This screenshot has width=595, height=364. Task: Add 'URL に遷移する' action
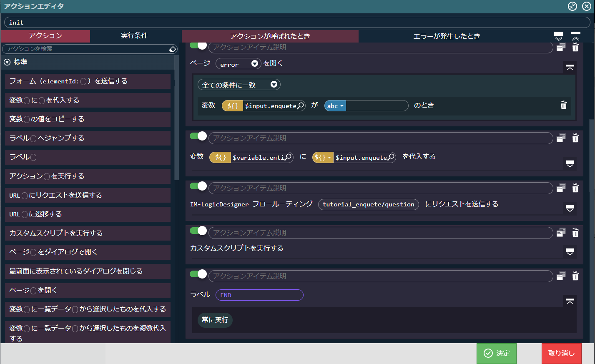pyautogui.click(x=88, y=214)
